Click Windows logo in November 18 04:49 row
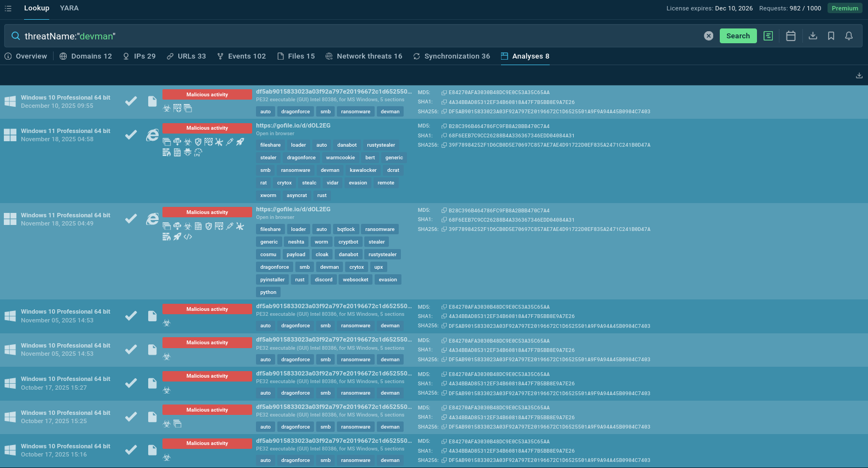 coord(10,219)
